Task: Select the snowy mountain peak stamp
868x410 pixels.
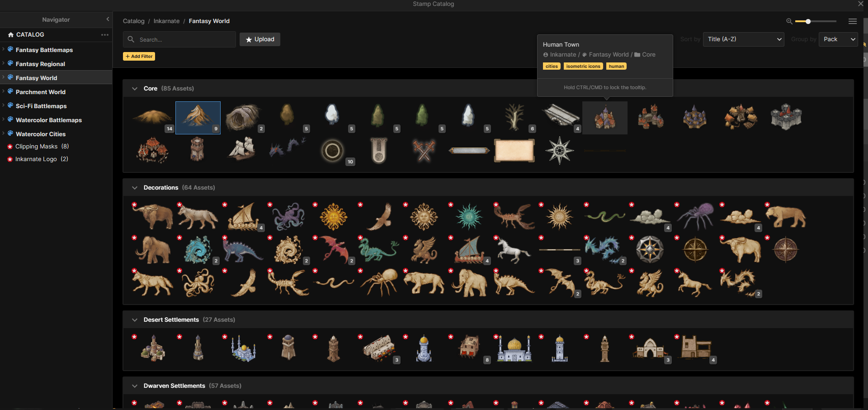Action: 198,117
